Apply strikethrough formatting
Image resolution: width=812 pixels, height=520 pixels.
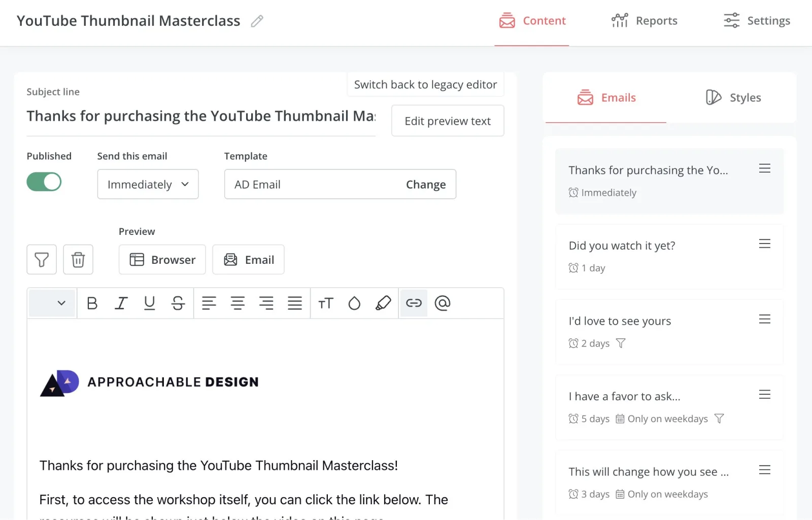pos(178,303)
